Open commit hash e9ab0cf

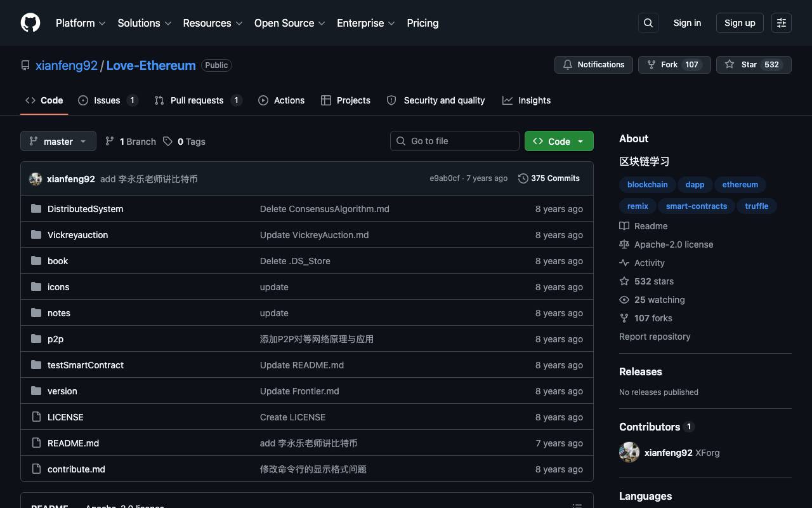tap(445, 178)
